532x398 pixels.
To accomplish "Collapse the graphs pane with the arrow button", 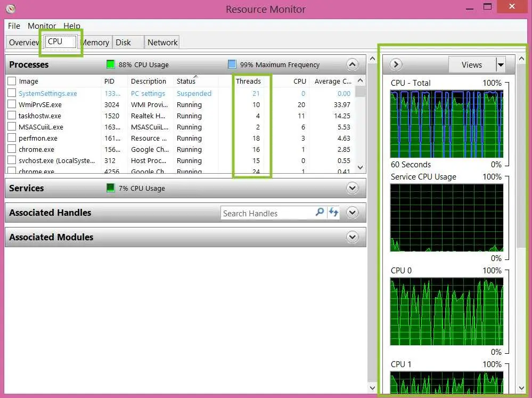I will pyautogui.click(x=396, y=64).
